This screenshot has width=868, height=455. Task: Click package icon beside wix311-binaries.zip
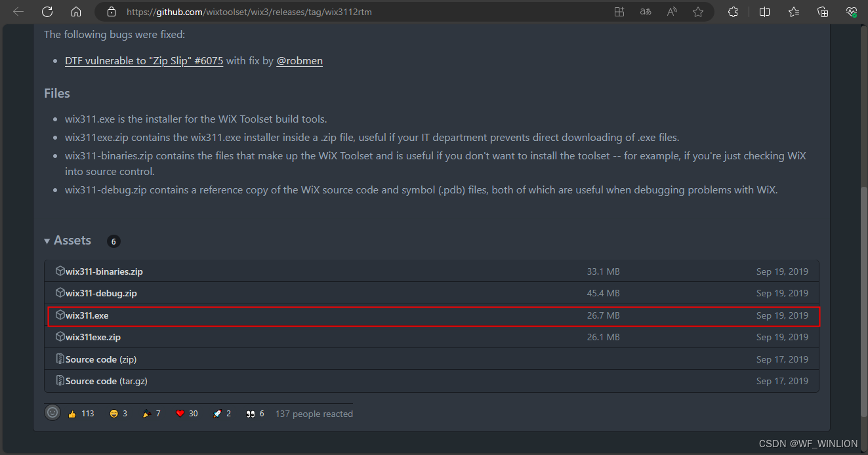click(60, 271)
